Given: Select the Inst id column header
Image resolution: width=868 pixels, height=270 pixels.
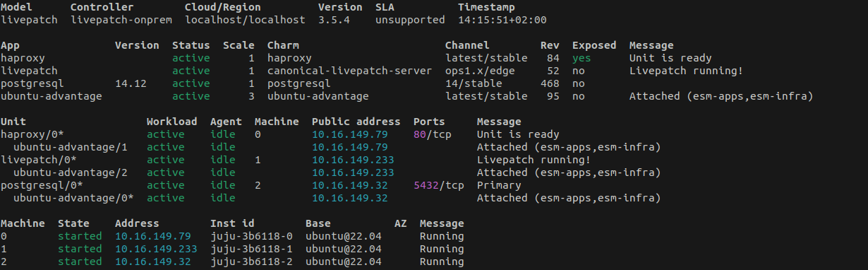Looking at the screenshot, I should coord(232,223).
